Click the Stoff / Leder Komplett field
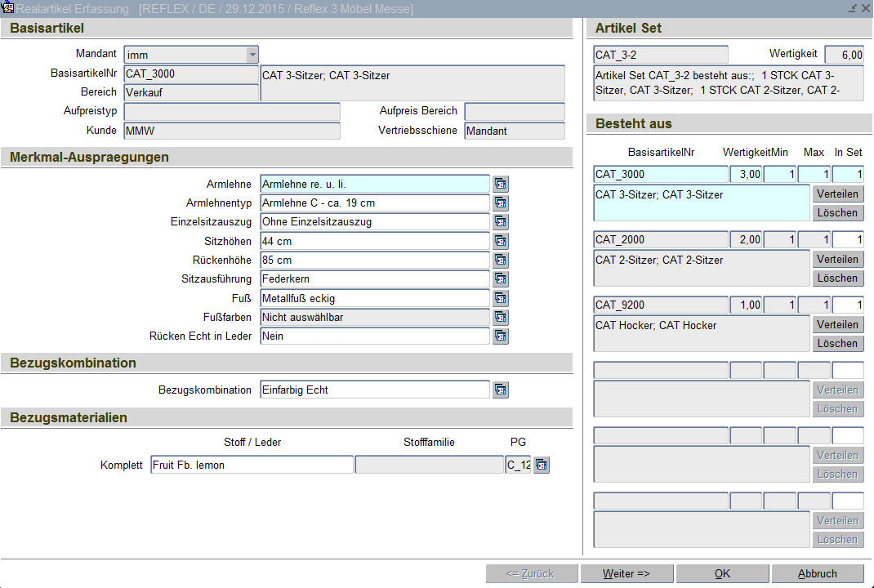This screenshot has width=874, height=588. click(252, 465)
